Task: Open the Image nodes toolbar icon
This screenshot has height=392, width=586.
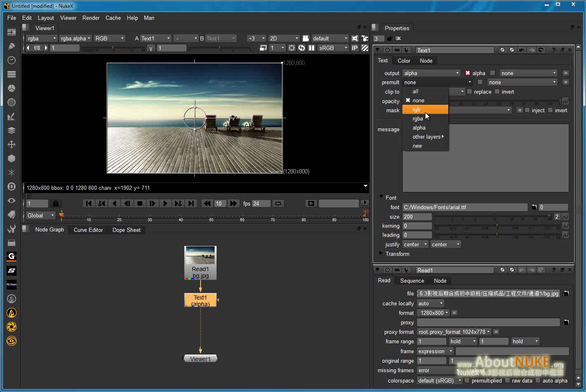Action: (x=12, y=32)
